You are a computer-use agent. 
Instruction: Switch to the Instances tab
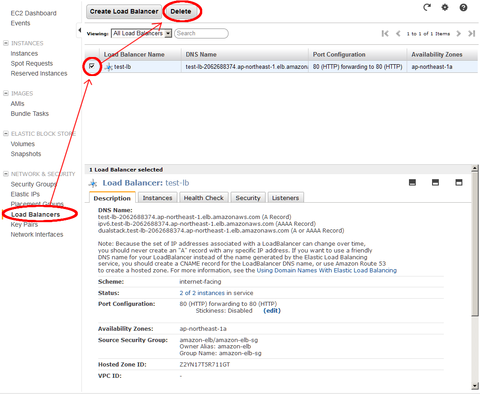point(157,198)
